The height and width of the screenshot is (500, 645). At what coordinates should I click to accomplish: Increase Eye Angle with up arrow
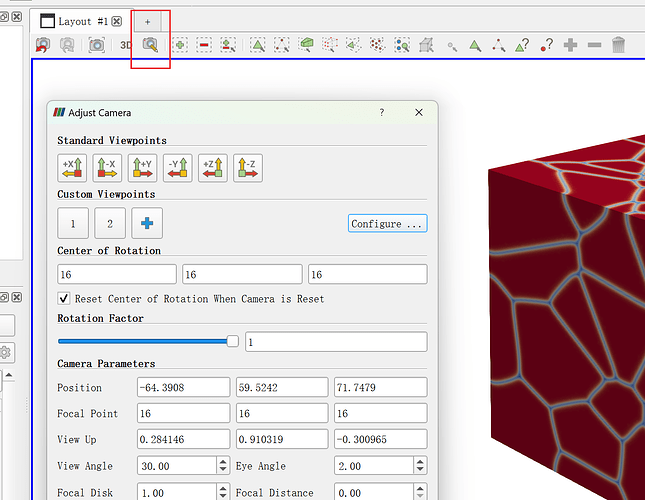(420, 461)
